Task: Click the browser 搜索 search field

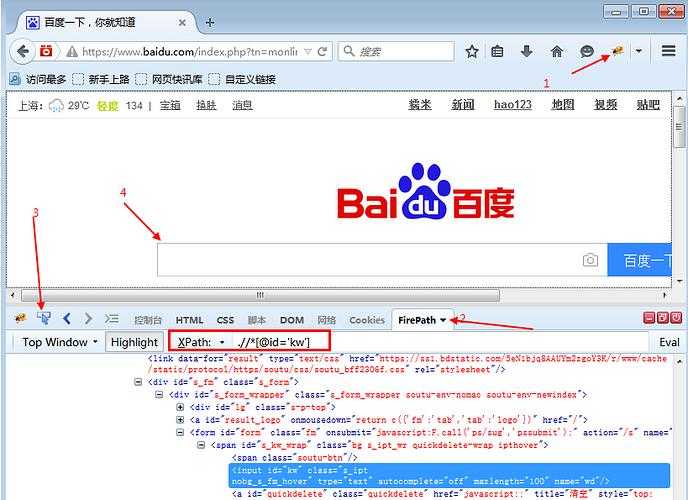Action: pos(396,51)
